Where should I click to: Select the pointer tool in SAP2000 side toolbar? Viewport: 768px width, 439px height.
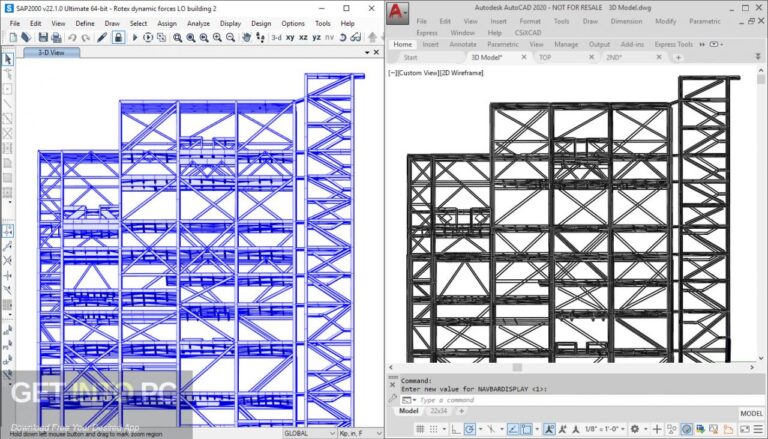[x=8, y=59]
